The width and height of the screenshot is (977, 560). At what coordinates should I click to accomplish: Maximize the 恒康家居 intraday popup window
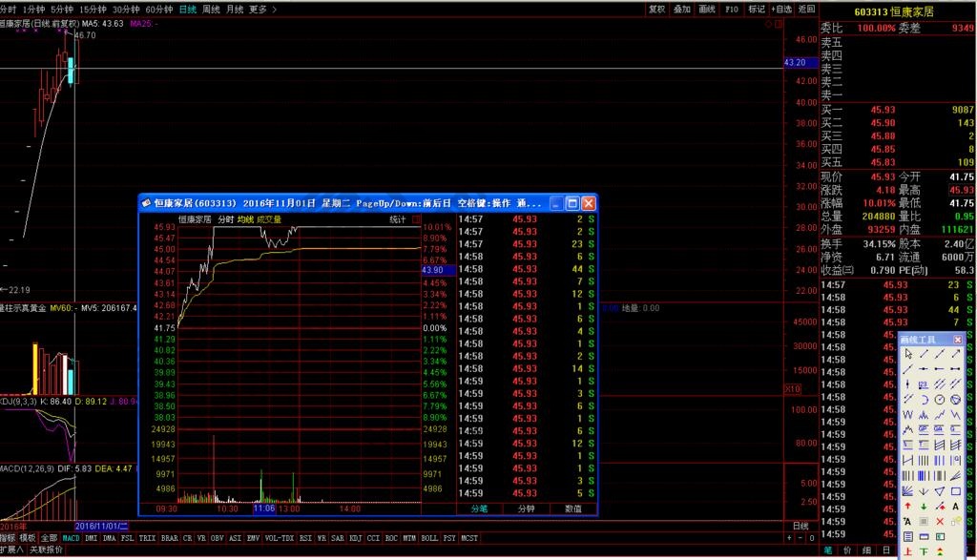(572, 203)
